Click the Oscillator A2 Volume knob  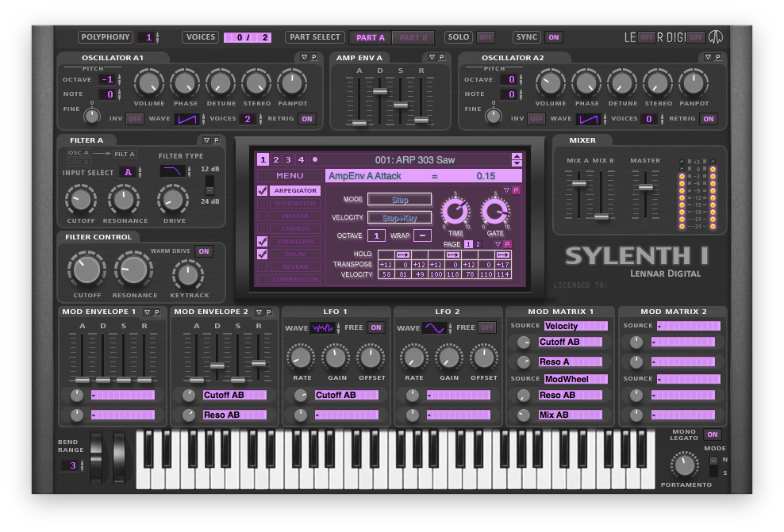(x=551, y=83)
